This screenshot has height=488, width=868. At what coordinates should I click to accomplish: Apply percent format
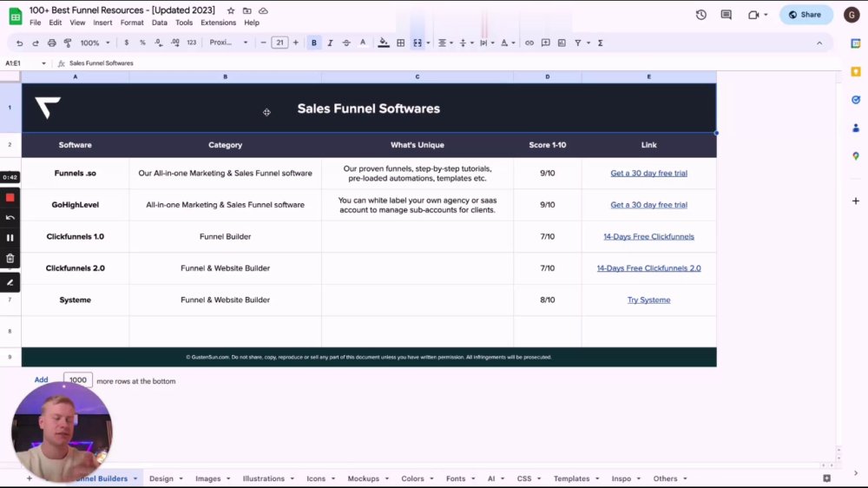(x=142, y=43)
